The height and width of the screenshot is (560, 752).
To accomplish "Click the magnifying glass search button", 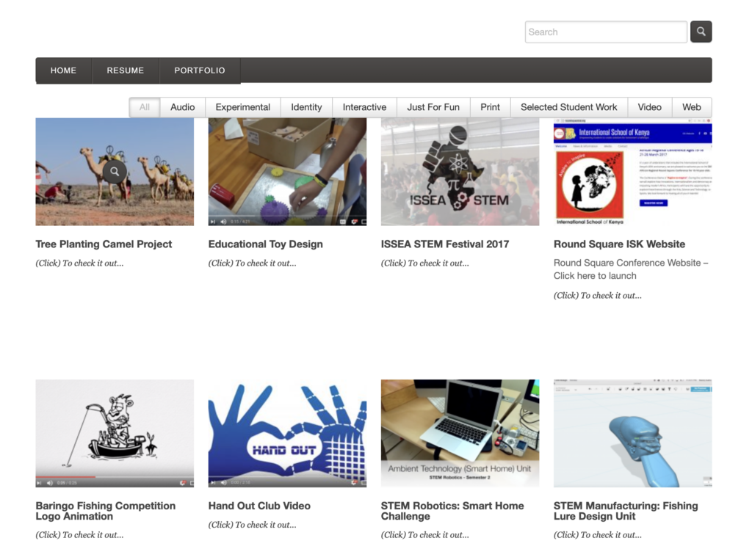I will [701, 32].
